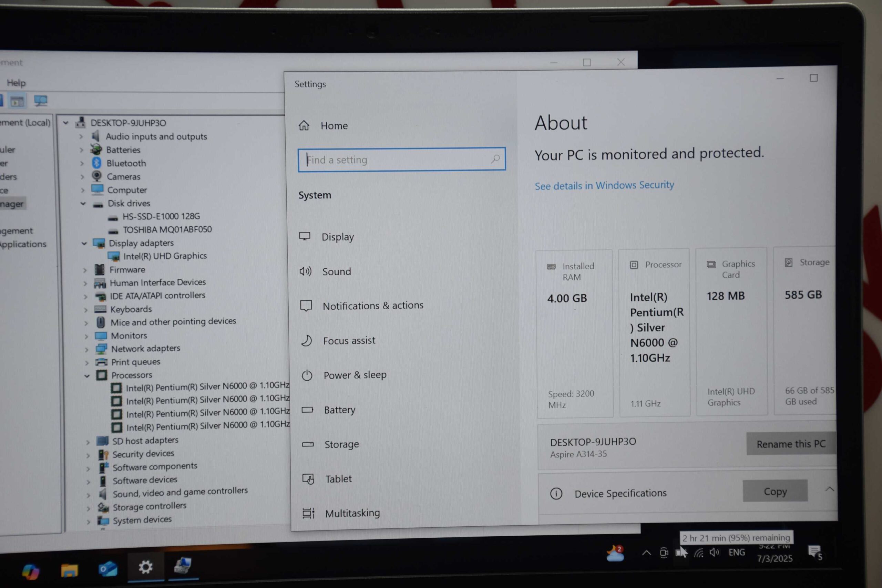The image size is (882, 588).
Task: Click the Storage card icon
Action: (x=789, y=262)
